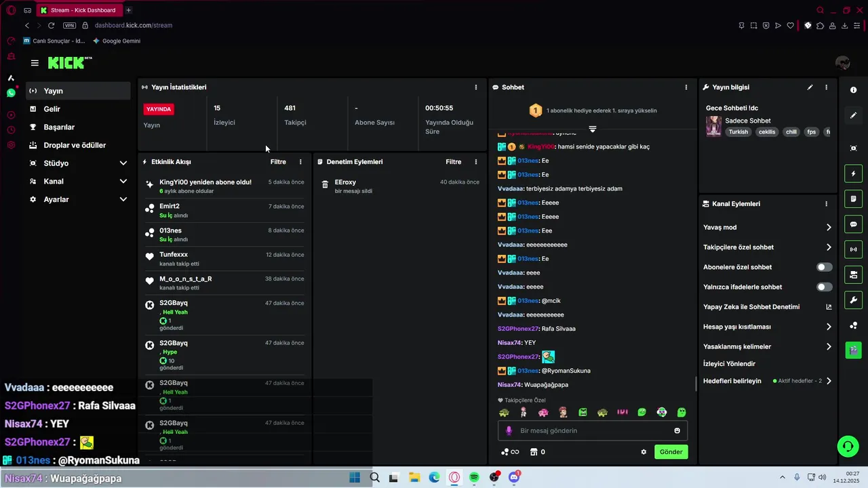
Task: Click the chill stream tag
Action: [x=791, y=132]
